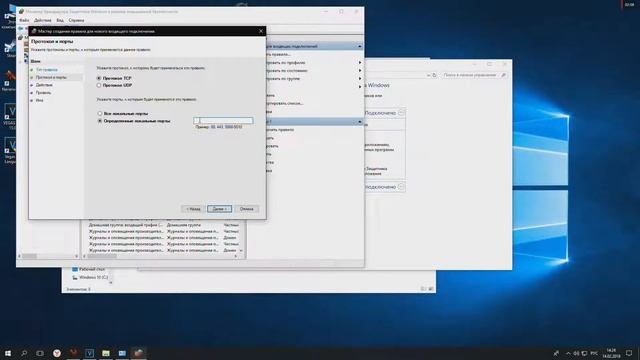Open the File (Файл) menu in firewall monitor
Image resolution: width=640 pixels, height=360 pixels.
(24, 20)
